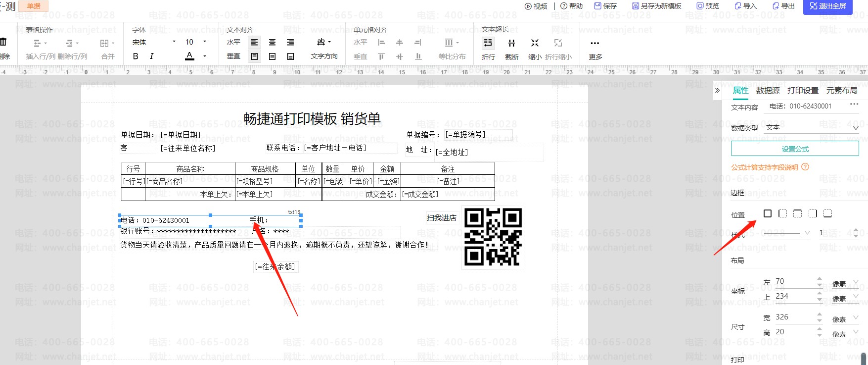Expand the 数据类型 dropdown showing 文本
868x365 pixels.
(811, 128)
